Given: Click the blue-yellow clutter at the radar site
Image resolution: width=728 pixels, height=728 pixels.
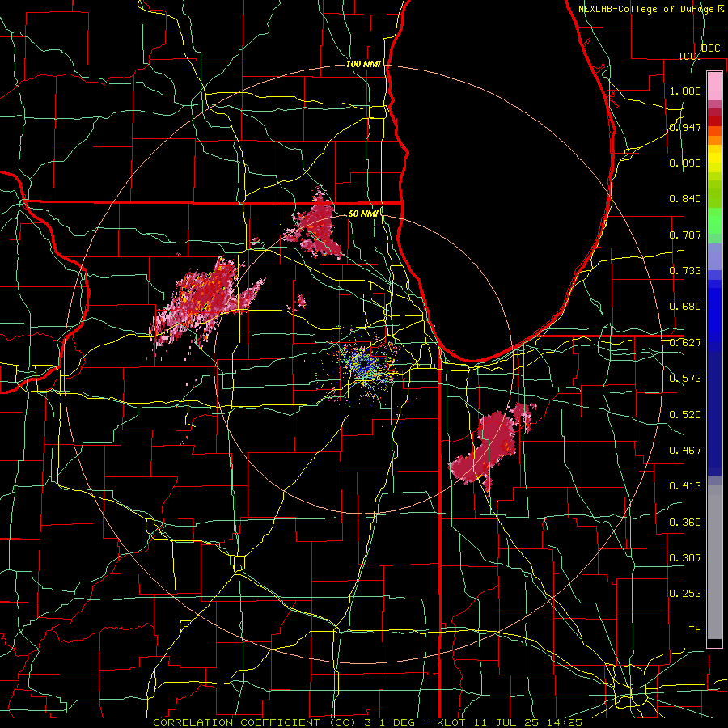Looking at the screenshot, I should 365,365.
